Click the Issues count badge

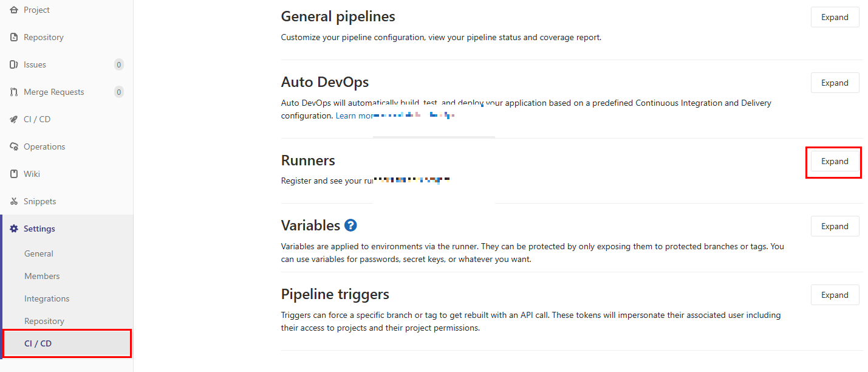tap(119, 64)
